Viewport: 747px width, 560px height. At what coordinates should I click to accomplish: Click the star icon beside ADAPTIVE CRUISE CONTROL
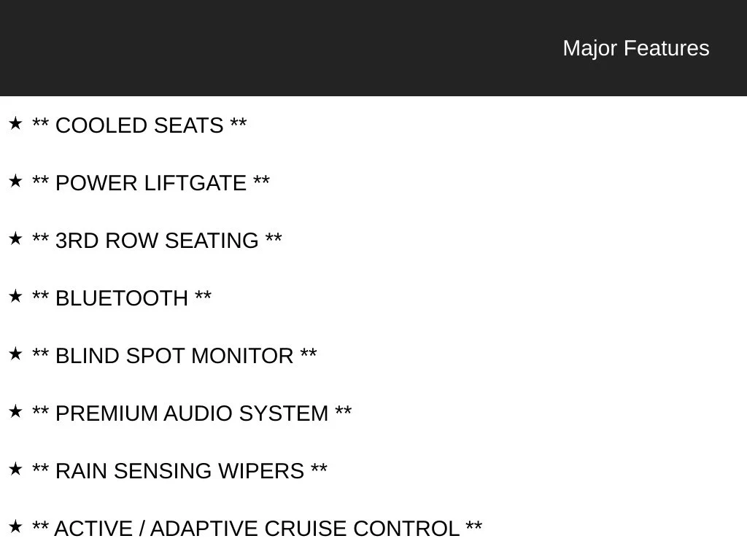coord(15,527)
